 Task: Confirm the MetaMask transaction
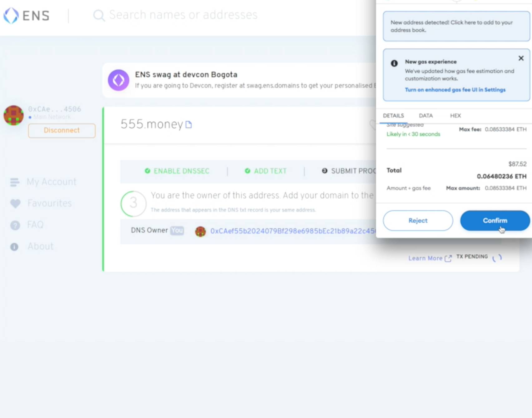[x=495, y=221]
